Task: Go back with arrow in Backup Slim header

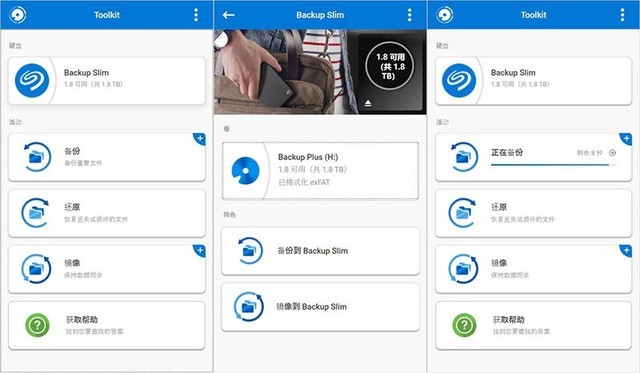Action: 229,15
